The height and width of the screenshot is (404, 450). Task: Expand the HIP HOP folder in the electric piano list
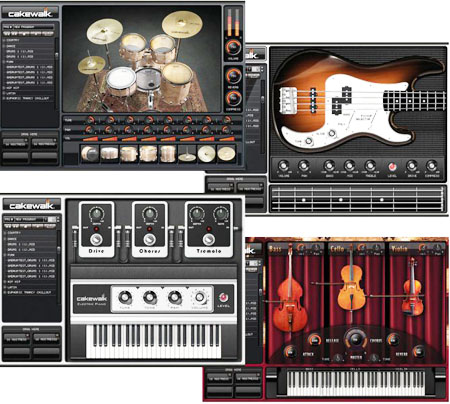[x=5, y=282]
